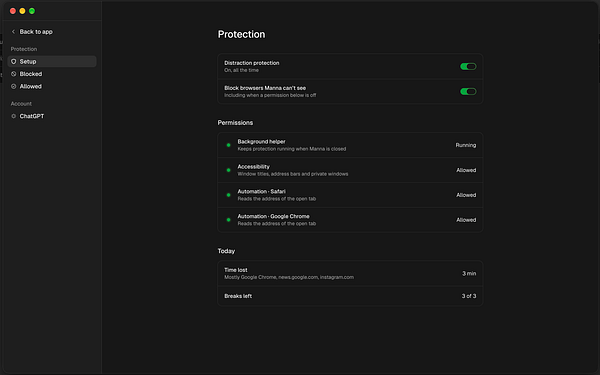Click the 3 of 3 breaks value
The width and height of the screenshot is (600, 375).
tap(469, 296)
